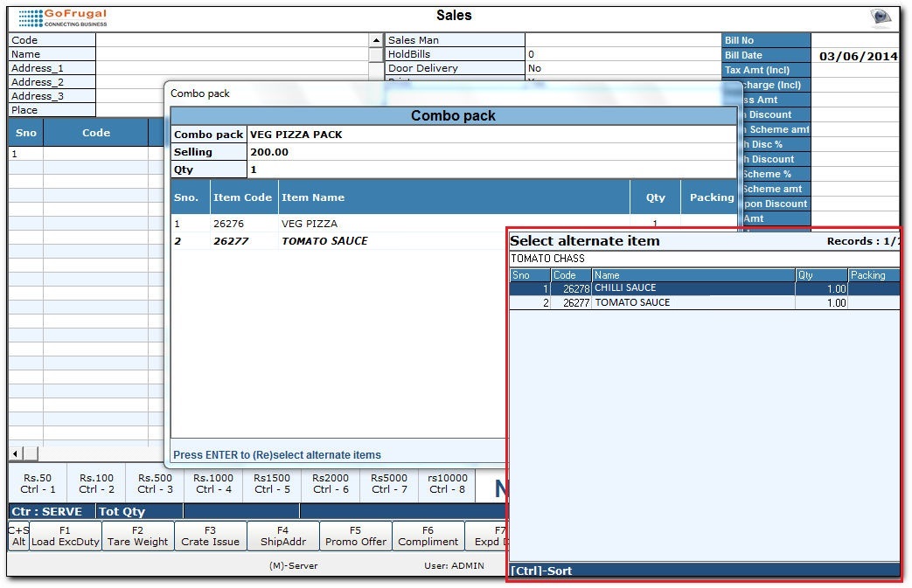Image resolution: width=912 pixels, height=588 pixels.
Task: Click the Item Code column header
Action: click(x=243, y=197)
